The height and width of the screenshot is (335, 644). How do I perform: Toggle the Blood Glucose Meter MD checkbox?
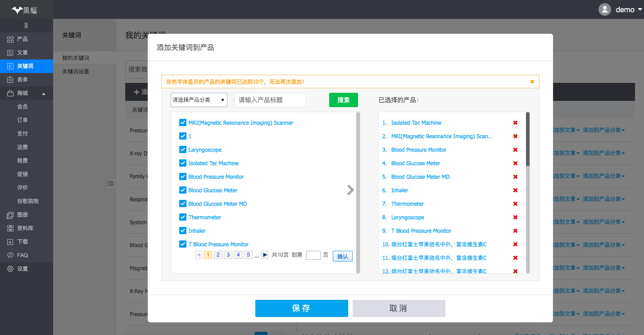(x=183, y=204)
